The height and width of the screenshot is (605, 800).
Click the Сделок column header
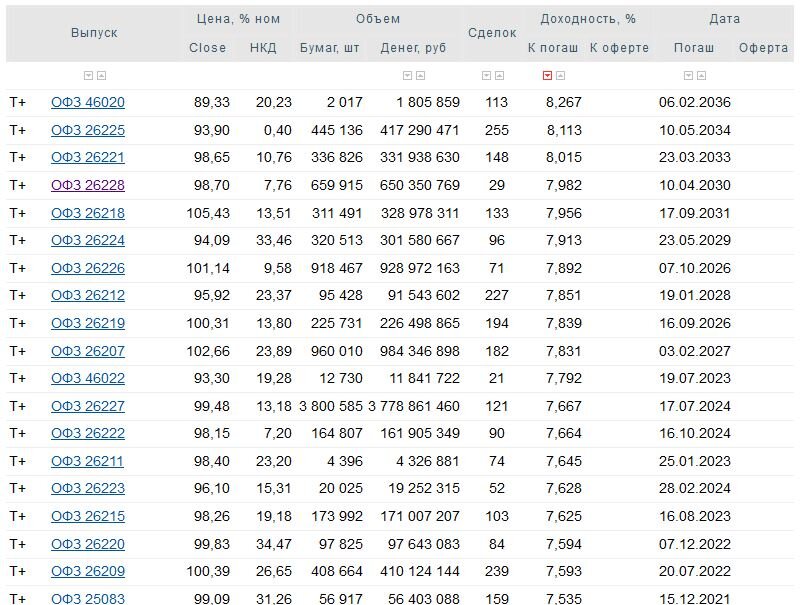pyautogui.click(x=492, y=33)
